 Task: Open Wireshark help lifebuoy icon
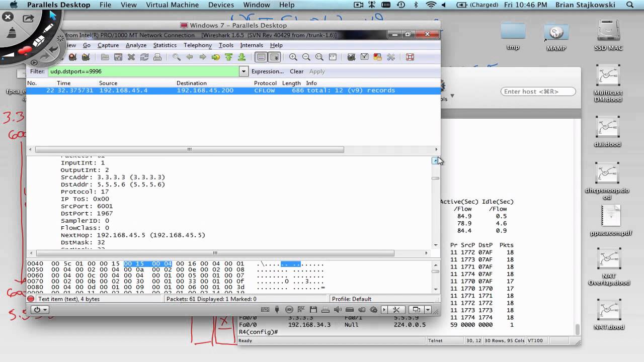(x=410, y=57)
